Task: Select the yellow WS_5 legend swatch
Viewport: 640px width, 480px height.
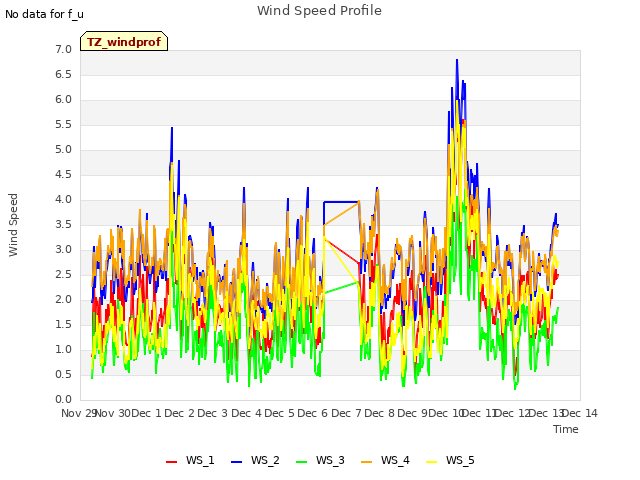Action: click(x=431, y=461)
